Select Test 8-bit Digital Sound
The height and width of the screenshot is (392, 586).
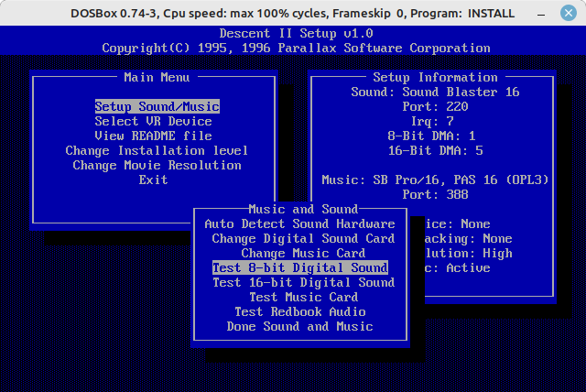(x=300, y=267)
